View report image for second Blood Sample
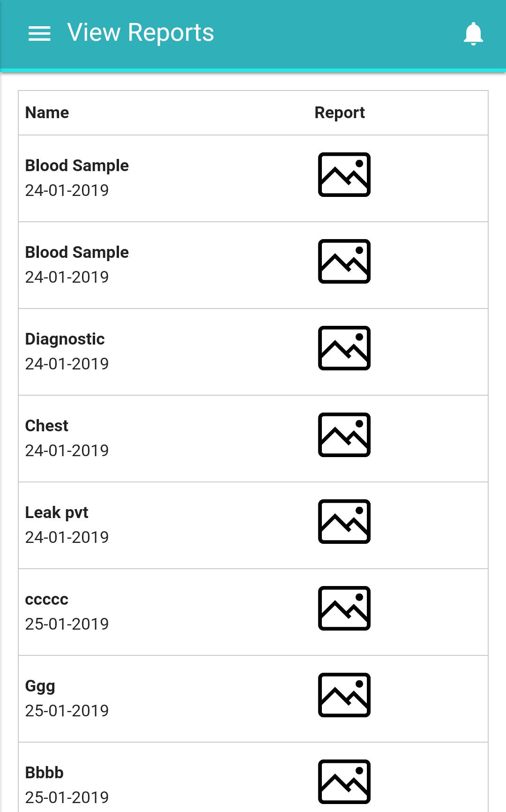 tap(344, 261)
